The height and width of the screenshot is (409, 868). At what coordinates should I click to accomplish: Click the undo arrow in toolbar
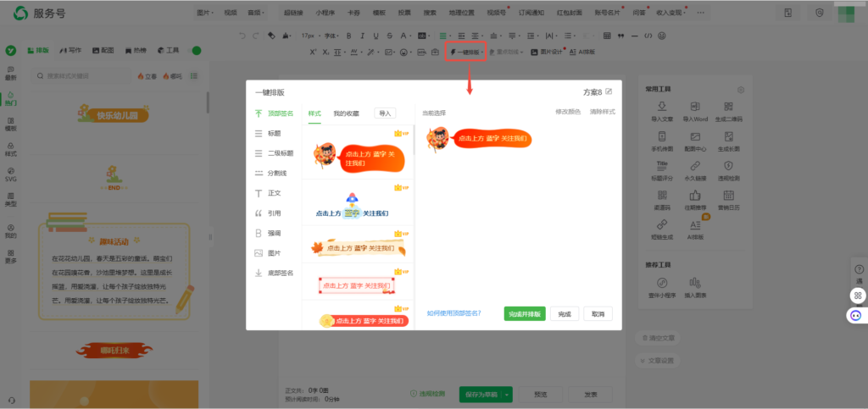click(x=242, y=36)
